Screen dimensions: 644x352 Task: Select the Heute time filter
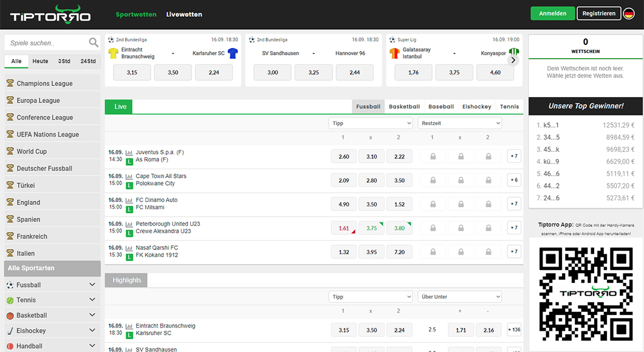[x=40, y=61]
